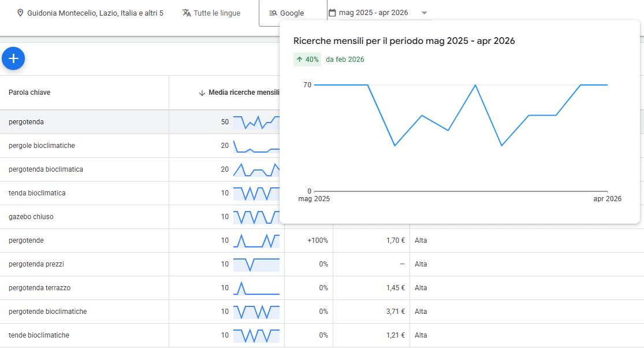Open the pergotenda terrazzo trend sparkline

(x=256, y=288)
